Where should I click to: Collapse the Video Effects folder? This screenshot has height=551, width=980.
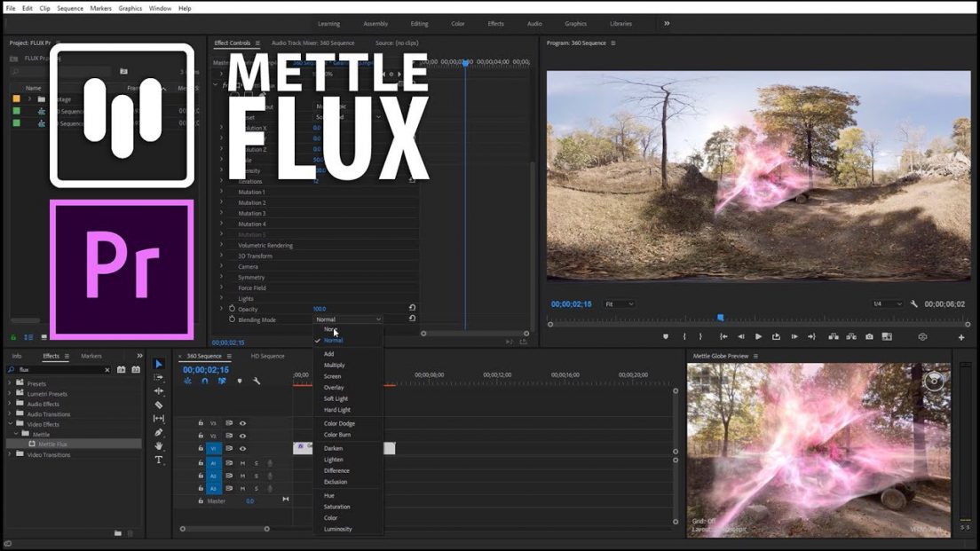(9, 423)
